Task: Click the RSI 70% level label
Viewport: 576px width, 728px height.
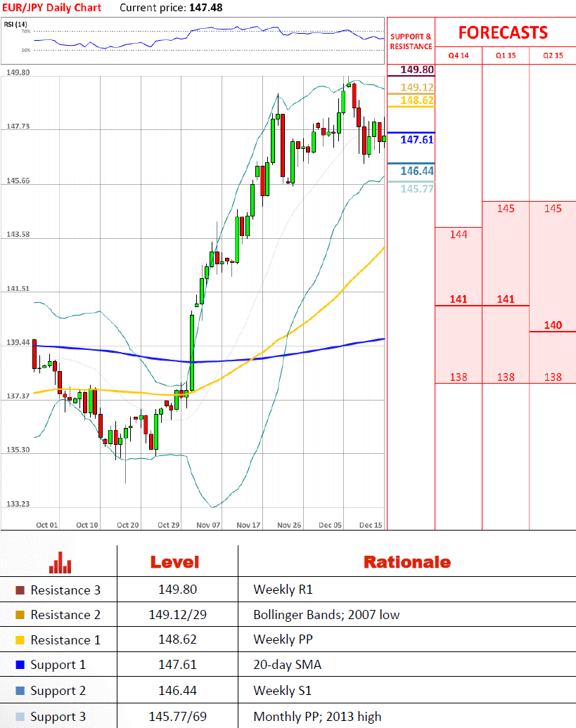Action: (x=26, y=32)
